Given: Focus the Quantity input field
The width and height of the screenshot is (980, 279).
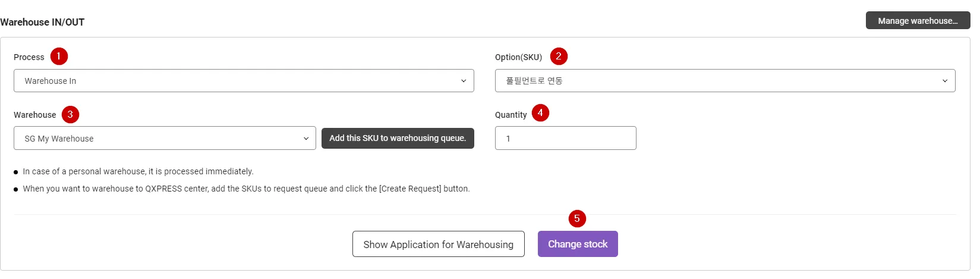Looking at the screenshot, I should (565, 139).
